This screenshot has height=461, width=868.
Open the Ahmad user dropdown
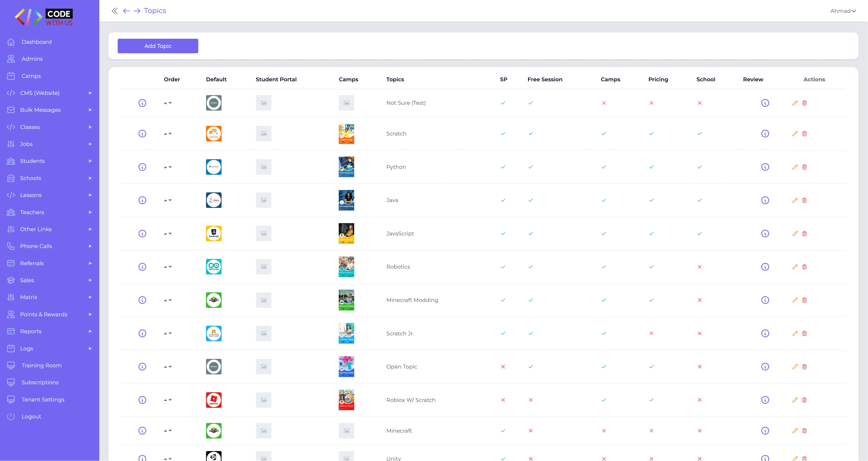coord(843,11)
